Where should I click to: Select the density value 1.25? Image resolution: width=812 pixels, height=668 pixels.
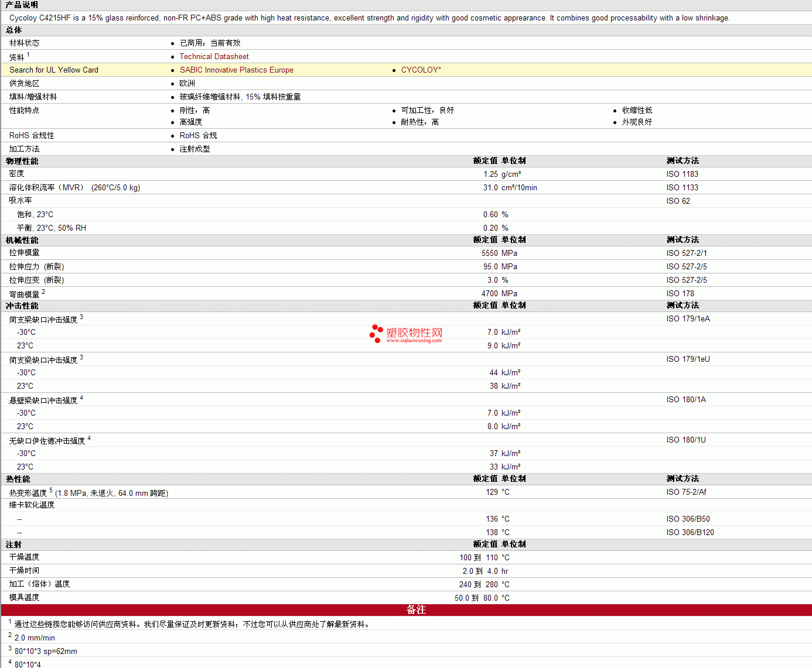490,174
